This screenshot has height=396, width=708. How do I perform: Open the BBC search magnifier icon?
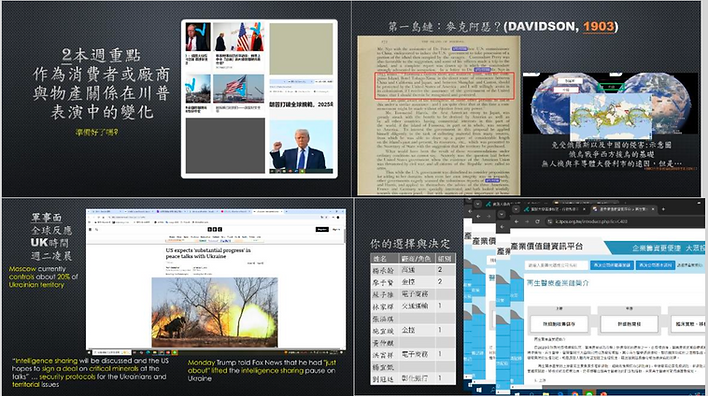tap(97, 229)
